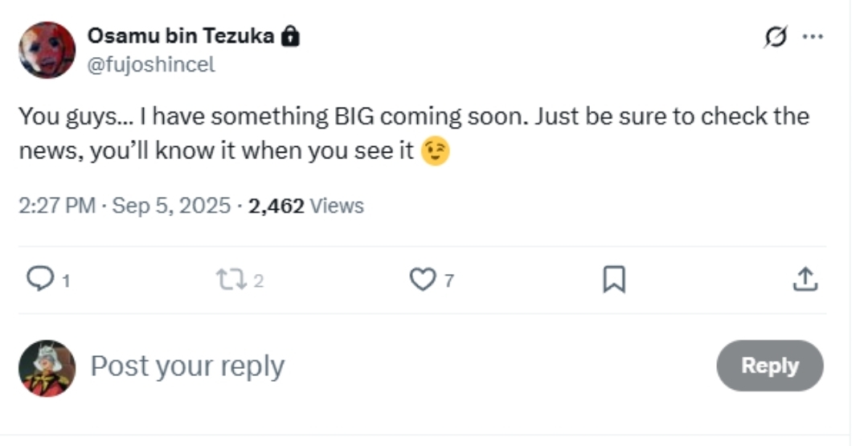Click your own avatar beside the reply field
Image resolution: width=868 pixels, height=446 pixels.
coord(47,368)
